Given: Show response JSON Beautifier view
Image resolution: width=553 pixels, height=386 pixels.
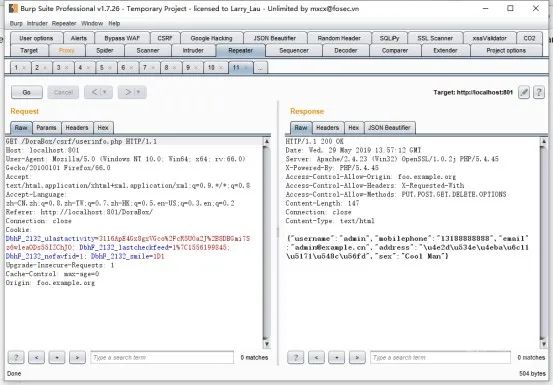Looking at the screenshot, I should [x=389, y=128].
